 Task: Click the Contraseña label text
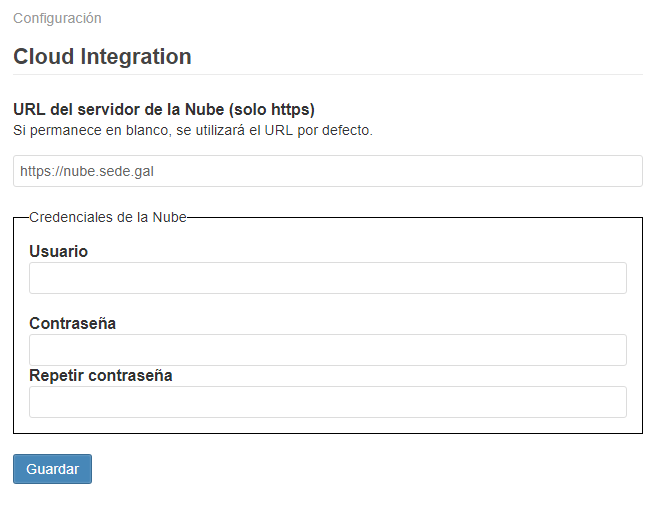pyautogui.click(x=72, y=323)
